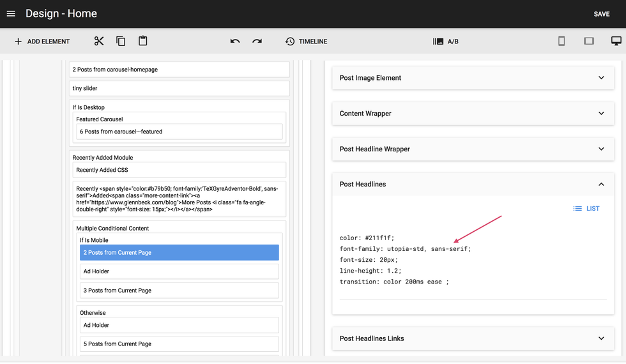Switch to tablet preview
The height and width of the screenshot is (364, 626).
pos(589,42)
